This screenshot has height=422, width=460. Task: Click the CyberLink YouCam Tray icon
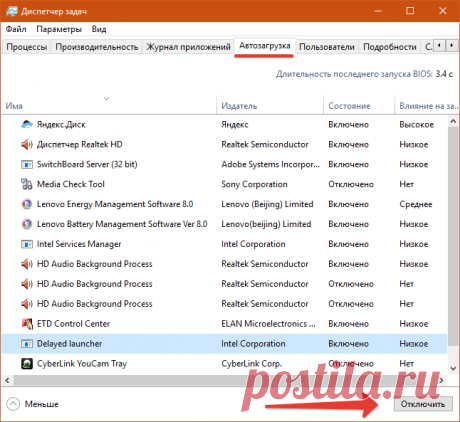pyautogui.click(x=27, y=364)
